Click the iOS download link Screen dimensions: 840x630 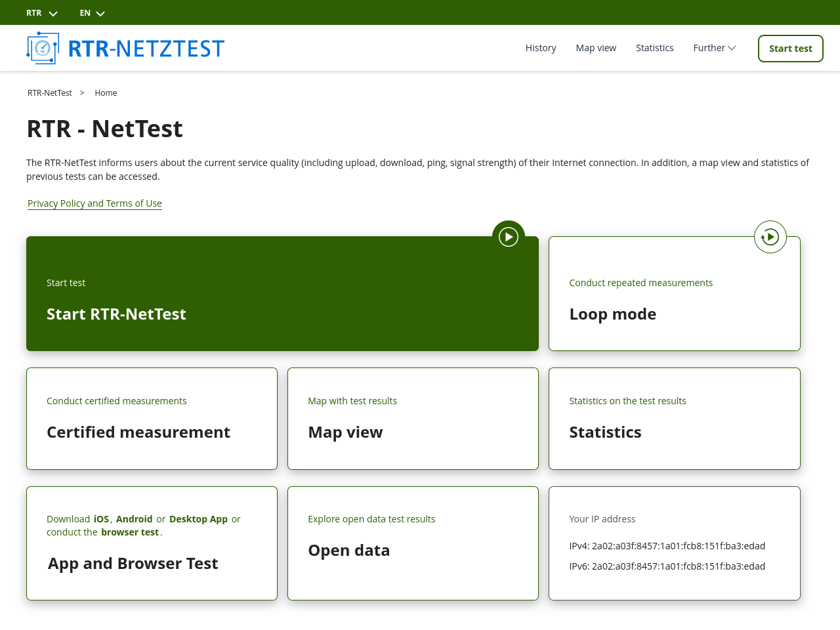[x=101, y=519]
